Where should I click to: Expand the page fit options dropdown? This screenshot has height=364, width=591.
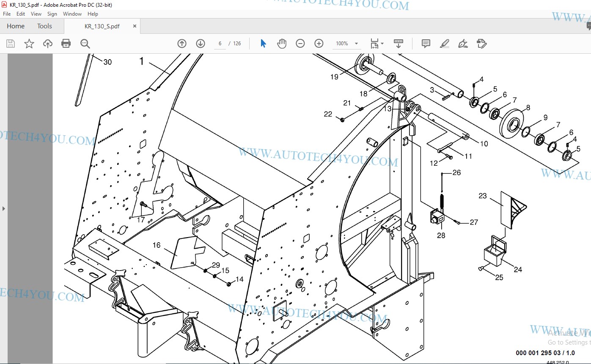pos(382,44)
